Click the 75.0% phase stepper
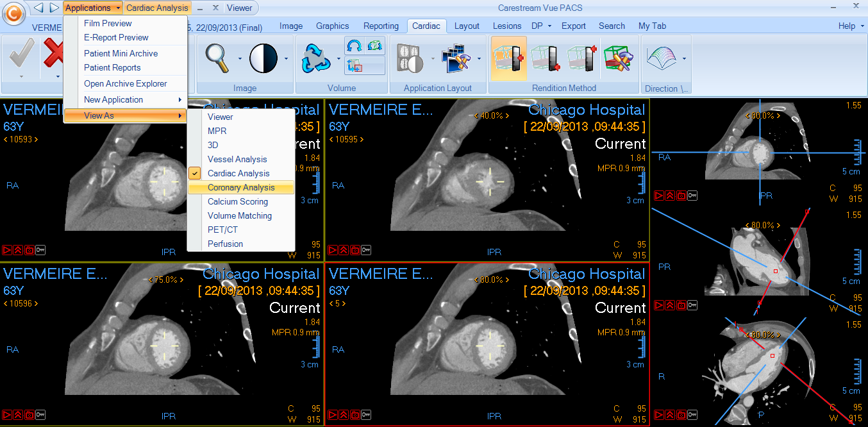Image resolution: width=868 pixels, height=427 pixels. pyautogui.click(x=166, y=280)
